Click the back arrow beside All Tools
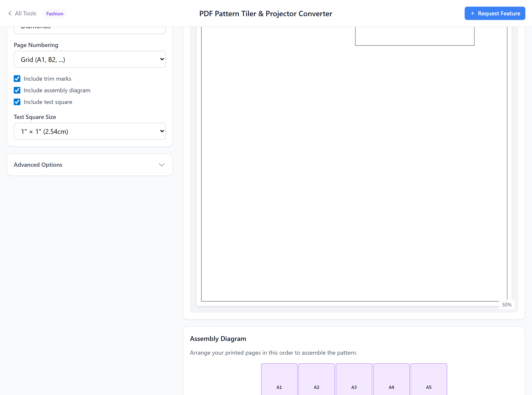 pos(10,13)
